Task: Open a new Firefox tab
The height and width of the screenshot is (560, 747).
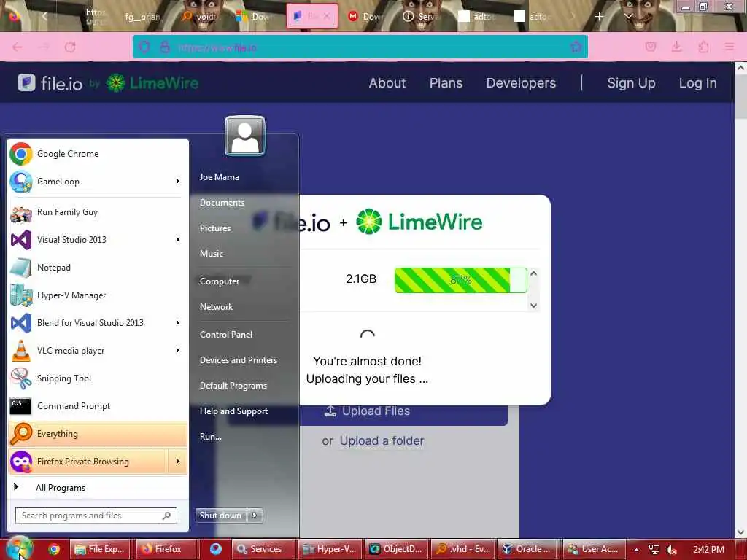Action: (599, 16)
